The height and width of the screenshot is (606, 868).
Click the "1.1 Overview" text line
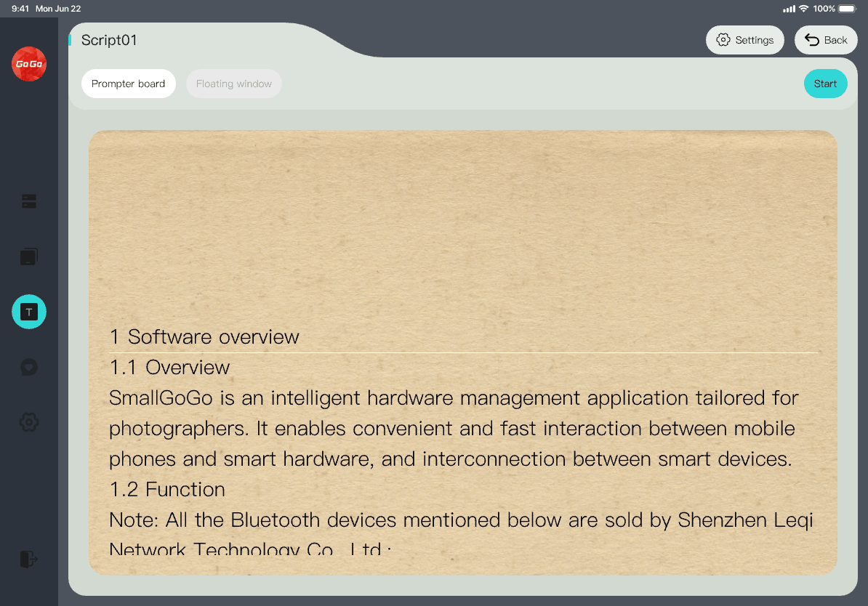coord(169,368)
